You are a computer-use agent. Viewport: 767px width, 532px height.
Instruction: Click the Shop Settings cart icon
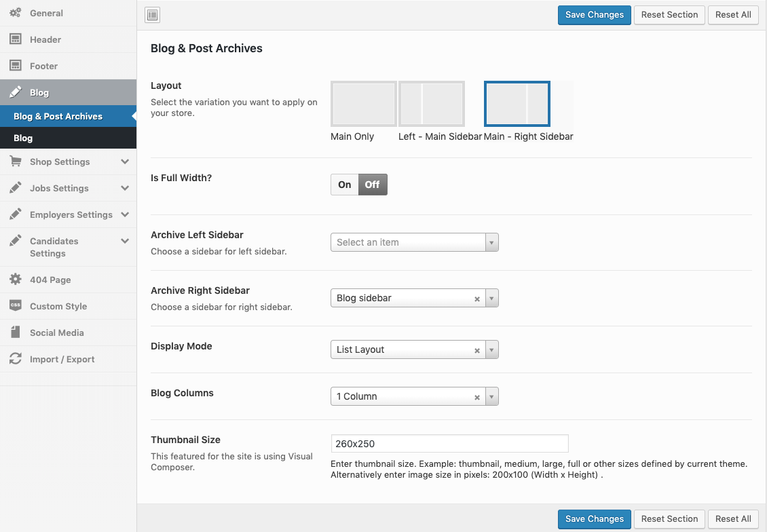[15, 161]
